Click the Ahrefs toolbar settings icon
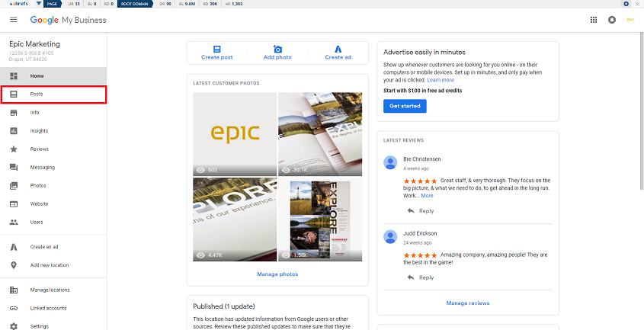This screenshot has height=330, width=644. (x=626, y=4)
